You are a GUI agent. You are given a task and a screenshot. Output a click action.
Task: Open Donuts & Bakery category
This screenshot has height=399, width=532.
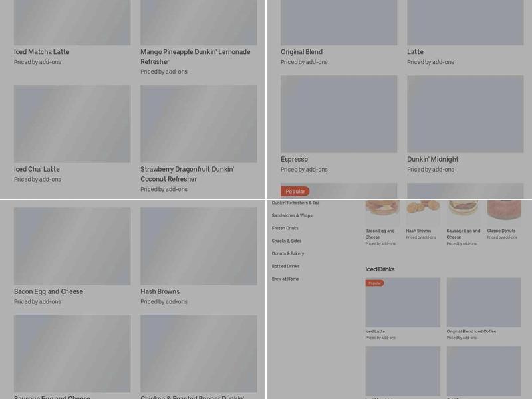[288, 253]
